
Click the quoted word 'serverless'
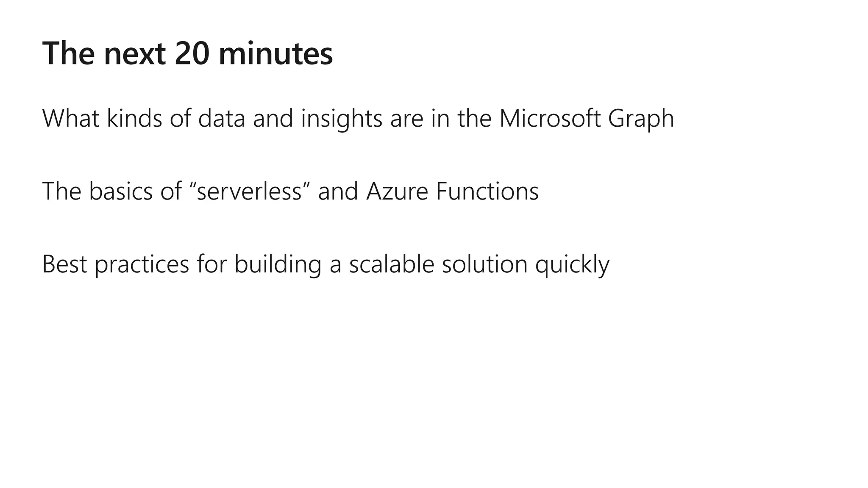[x=249, y=191]
